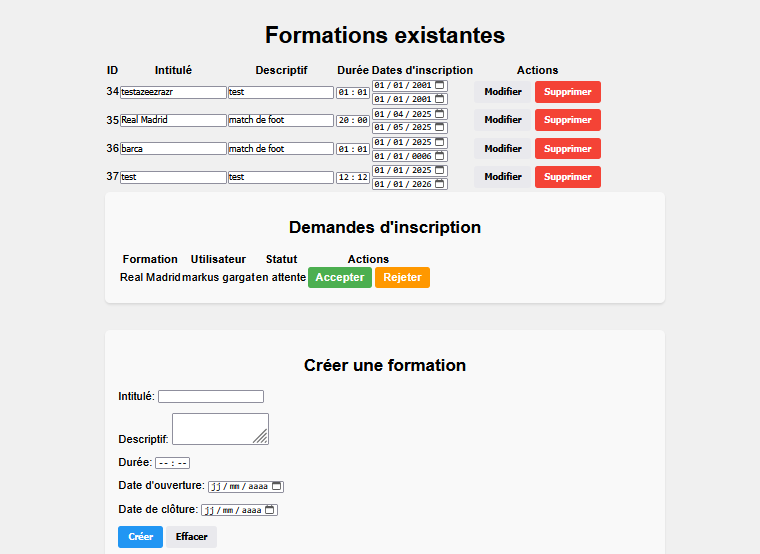Edit the barca title input field
This screenshot has width=760, height=554.
(x=173, y=149)
